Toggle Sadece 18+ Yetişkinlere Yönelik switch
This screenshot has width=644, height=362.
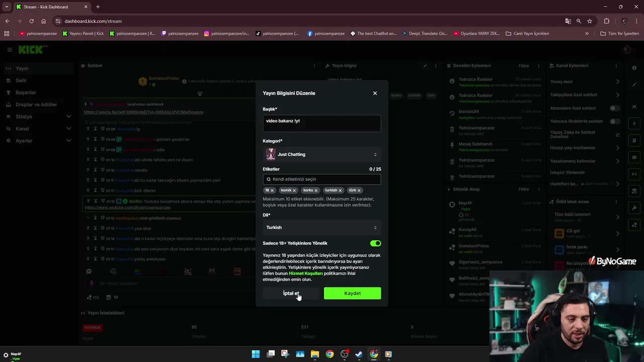point(375,243)
